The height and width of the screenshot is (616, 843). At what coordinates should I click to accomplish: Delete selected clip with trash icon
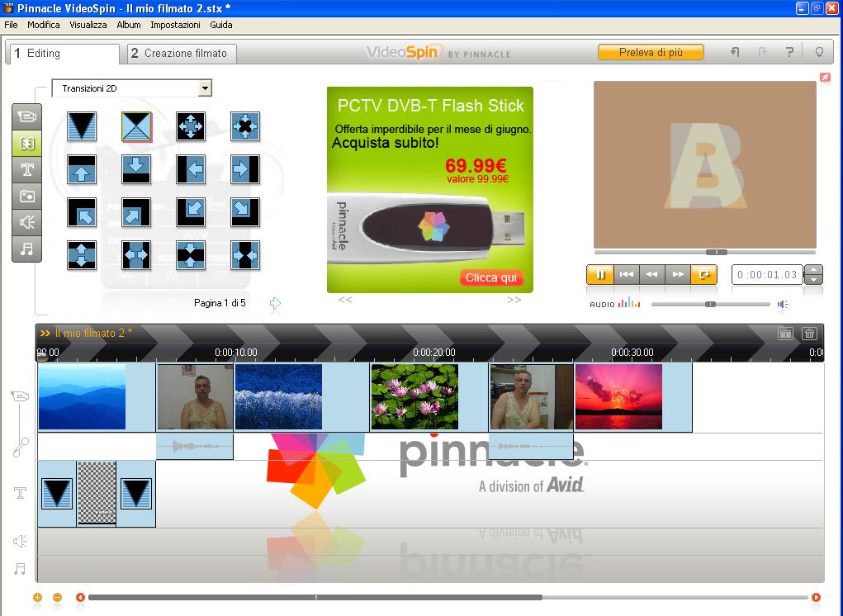click(809, 334)
